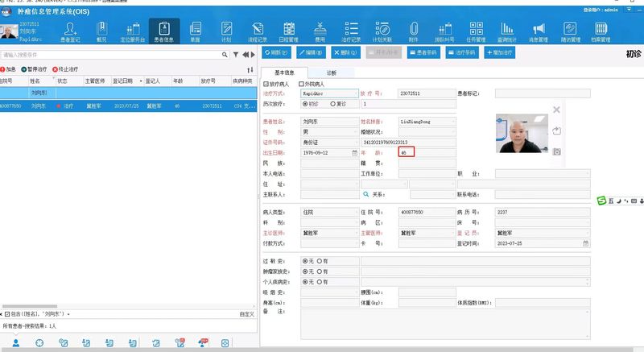Select the 初诊 radio button

(x=305, y=104)
